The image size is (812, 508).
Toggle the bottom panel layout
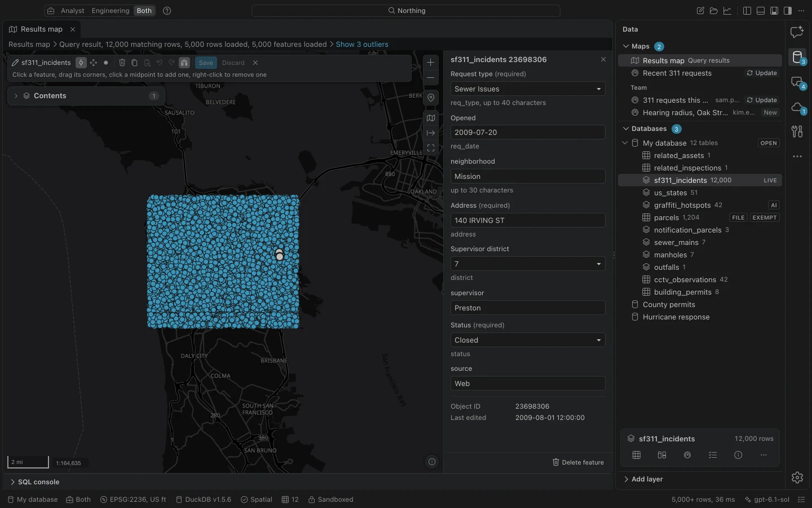[761, 11]
